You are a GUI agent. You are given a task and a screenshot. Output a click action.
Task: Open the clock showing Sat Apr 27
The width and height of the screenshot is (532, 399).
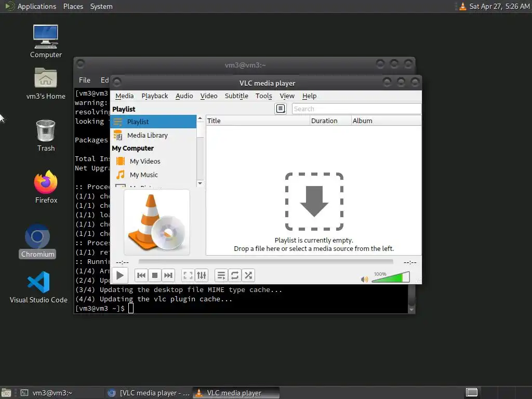[499, 6]
